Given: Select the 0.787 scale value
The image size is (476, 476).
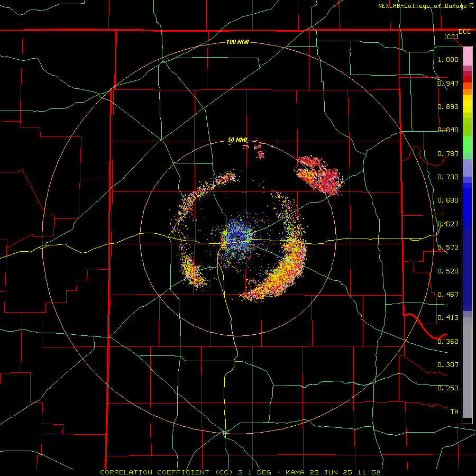Looking at the screenshot, I should 448,153.
